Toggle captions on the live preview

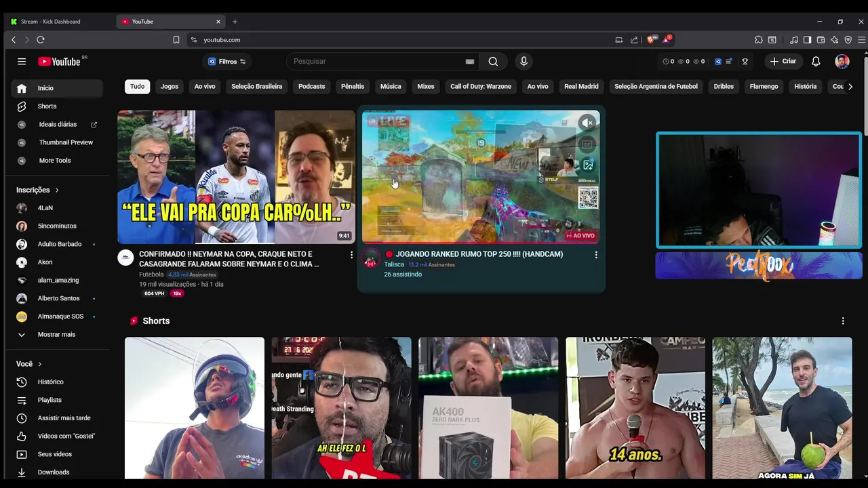click(588, 144)
